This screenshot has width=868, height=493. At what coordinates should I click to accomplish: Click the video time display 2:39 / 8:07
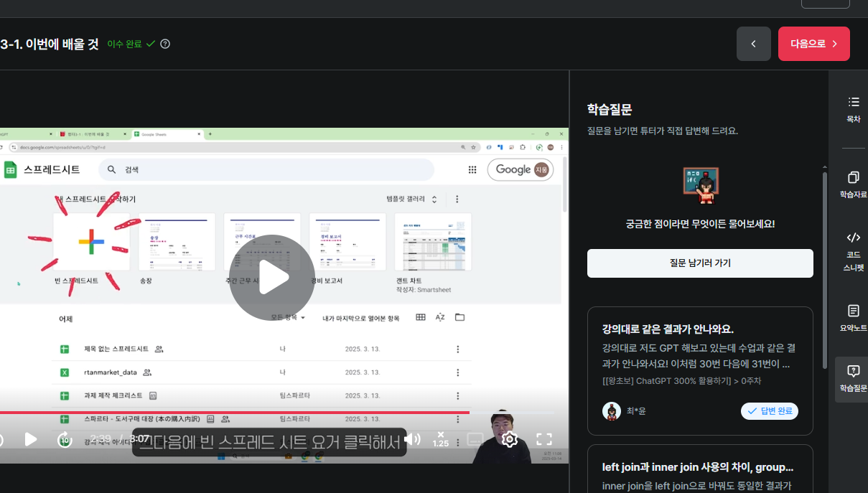(120, 439)
